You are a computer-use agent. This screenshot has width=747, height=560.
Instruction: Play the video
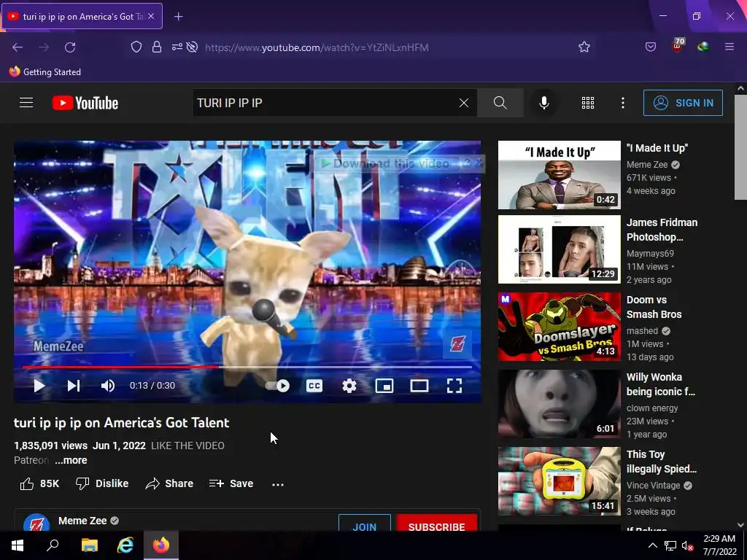click(39, 386)
